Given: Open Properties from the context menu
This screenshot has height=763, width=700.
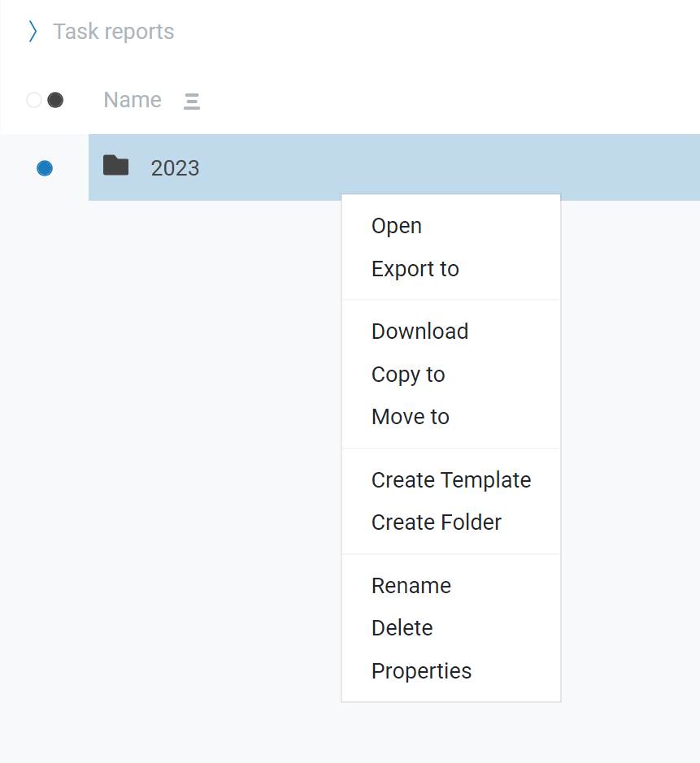Looking at the screenshot, I should point(422,671).
